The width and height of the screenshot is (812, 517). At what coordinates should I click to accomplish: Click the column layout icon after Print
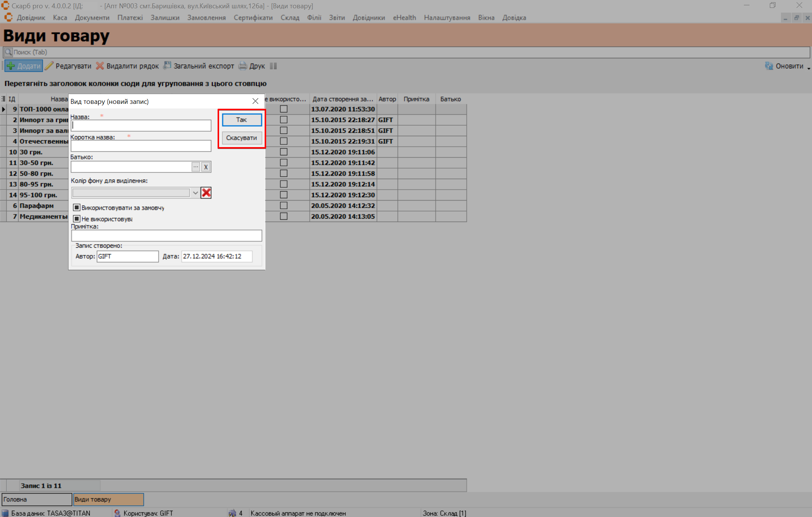(x=273, y=66)
